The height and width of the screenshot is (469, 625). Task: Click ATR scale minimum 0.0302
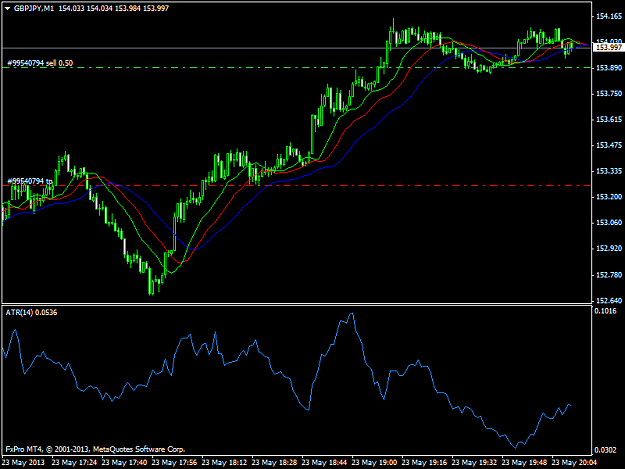pos(605,450)
